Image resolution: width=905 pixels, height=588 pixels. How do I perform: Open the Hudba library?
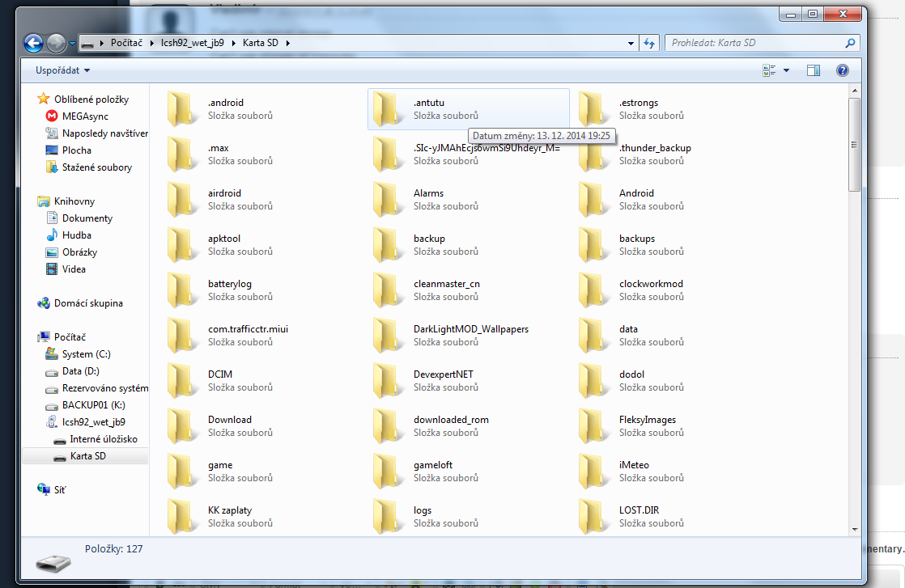[76, 235]
